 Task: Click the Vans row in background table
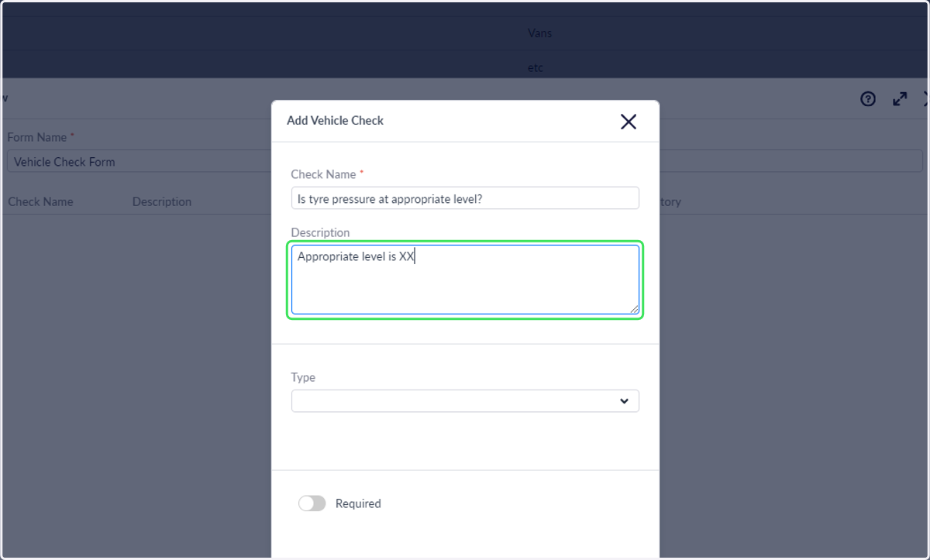[x=465, y=33]
